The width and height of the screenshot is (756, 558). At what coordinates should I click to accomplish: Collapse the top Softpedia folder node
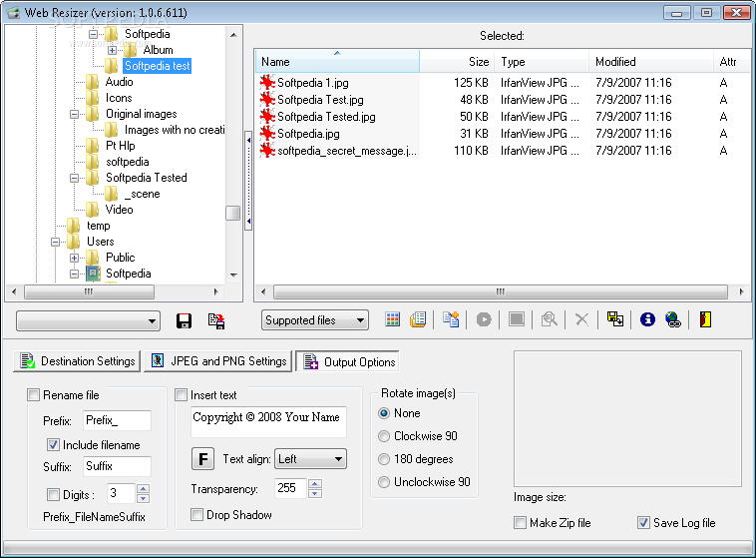[x=93, y=34]
